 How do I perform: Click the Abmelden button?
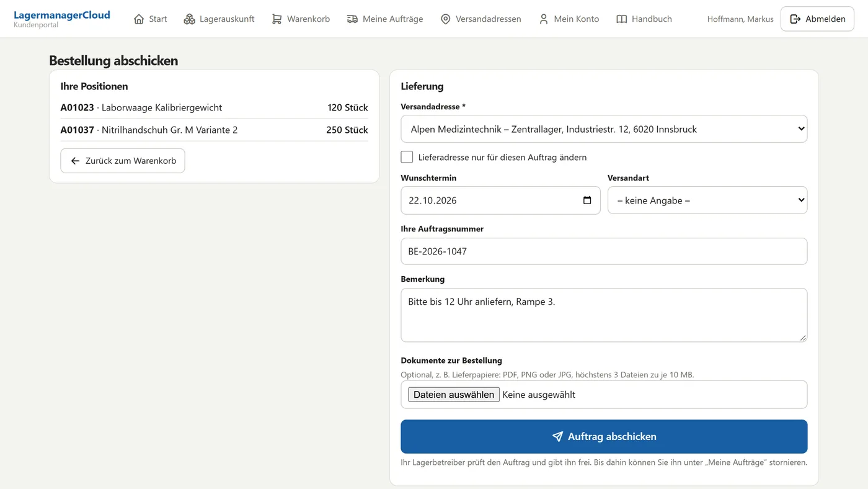pos(817,19)
